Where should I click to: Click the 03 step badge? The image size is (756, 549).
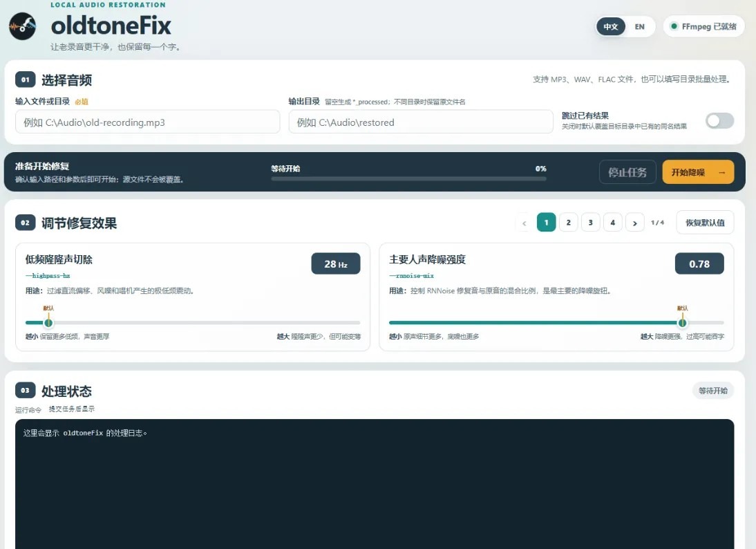(x=25, y=390)
